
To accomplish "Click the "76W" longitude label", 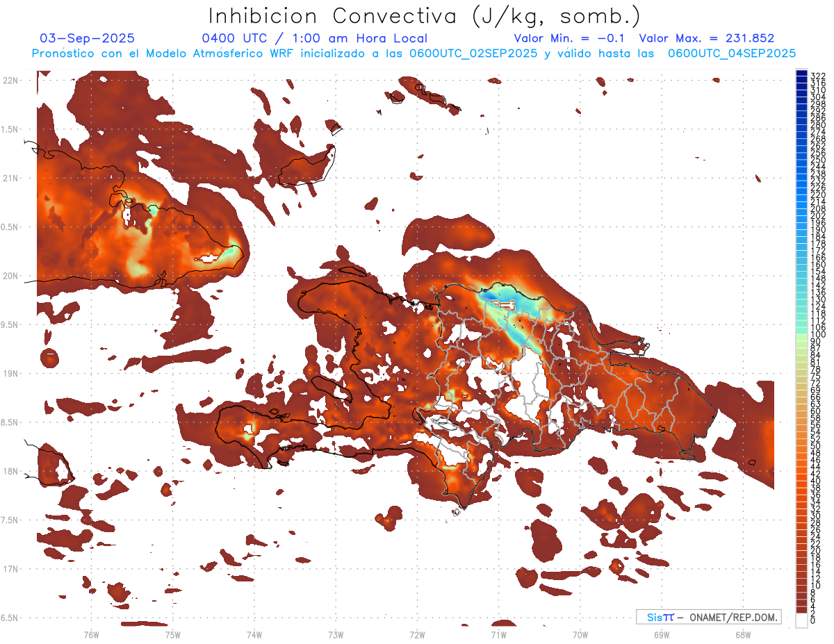I will [91, 634].
